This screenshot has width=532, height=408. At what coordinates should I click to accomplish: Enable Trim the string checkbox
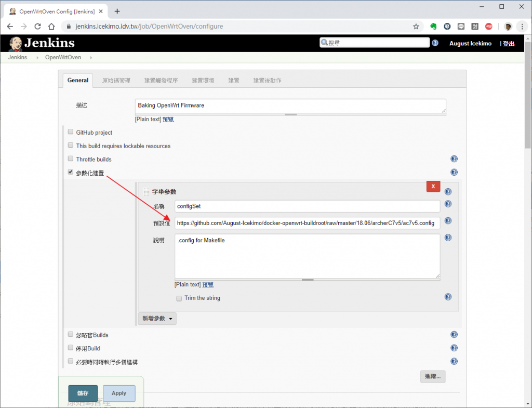[179, 298]
